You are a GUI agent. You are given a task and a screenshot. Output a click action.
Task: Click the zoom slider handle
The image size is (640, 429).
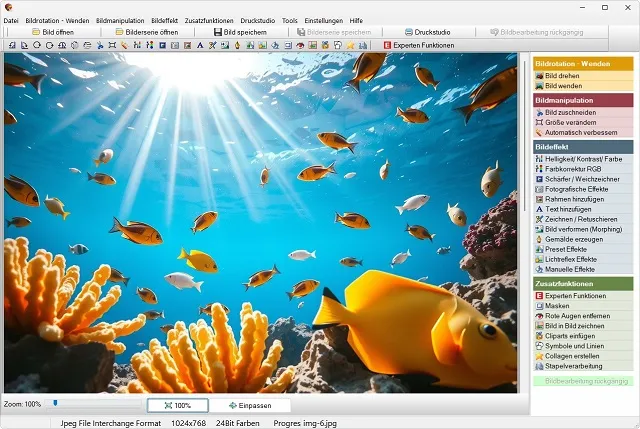[55, 403]
